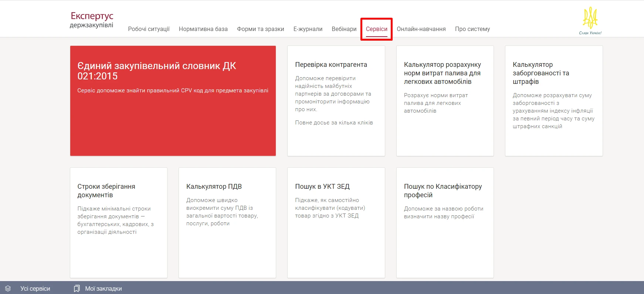This screenshot has width=644, height=294.
Task: Open Пошук в УКТ ЗЕД card
Action: [x=336, y=222]
